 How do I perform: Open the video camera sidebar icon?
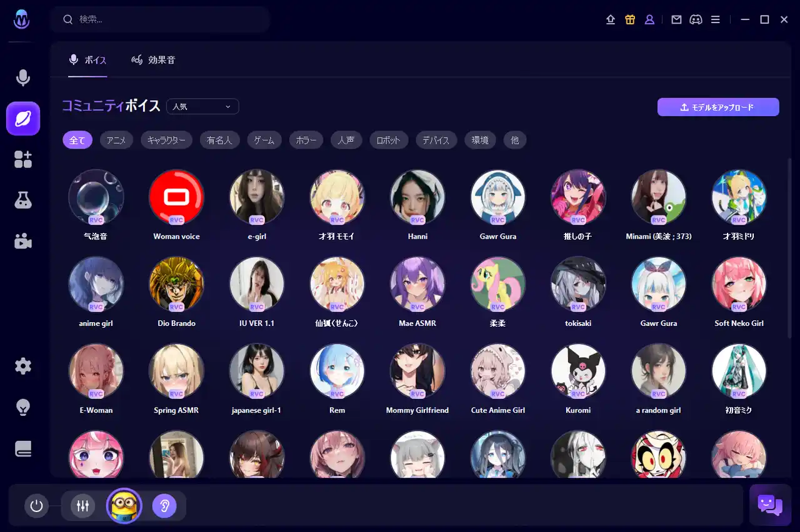(x=23, y=241)
